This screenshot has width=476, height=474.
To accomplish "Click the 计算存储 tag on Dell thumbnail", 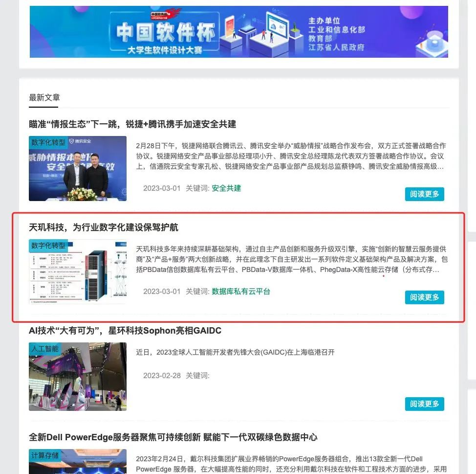I will [44, 455].
